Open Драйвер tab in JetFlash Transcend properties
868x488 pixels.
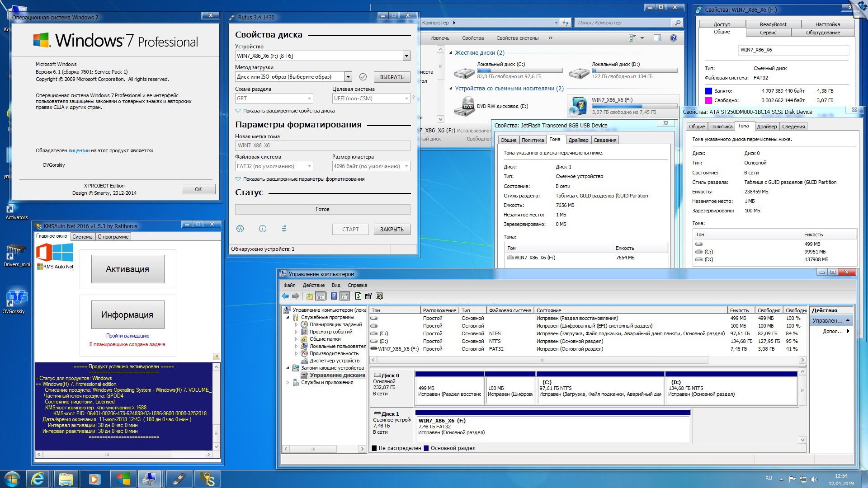tap(578, 140)
